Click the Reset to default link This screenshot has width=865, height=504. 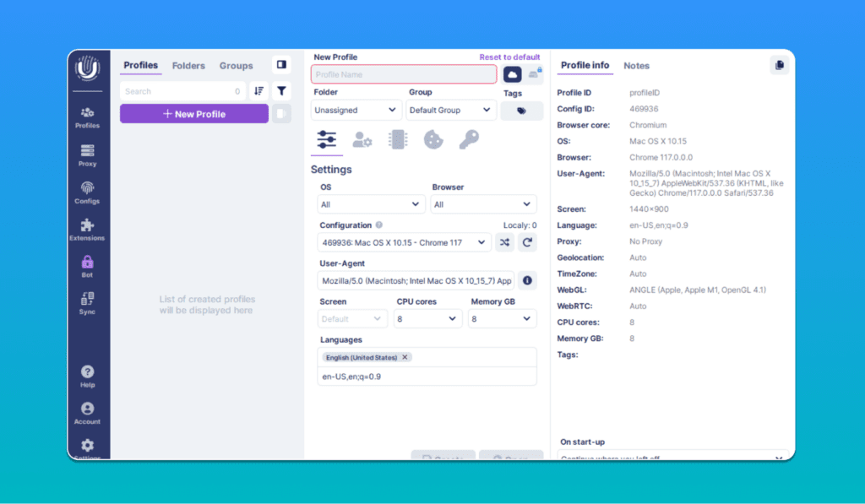point(509,57)
